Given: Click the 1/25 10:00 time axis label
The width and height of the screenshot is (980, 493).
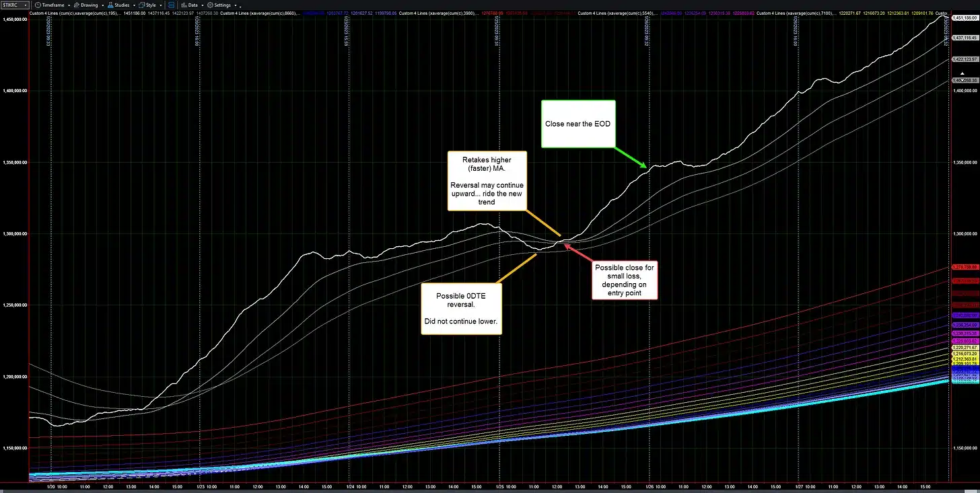Looking at the screenshot, I should pos(505,486).
